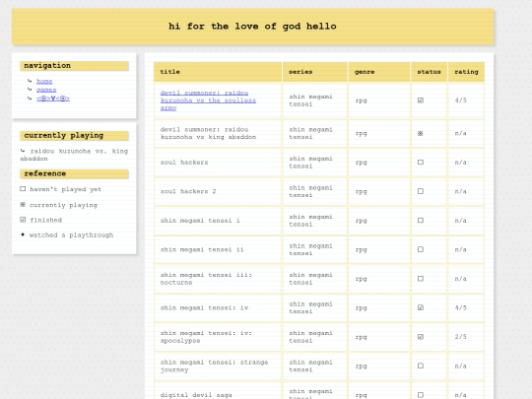Click the navigation section heading
532x399 pixels.
[x=74, y=66]
